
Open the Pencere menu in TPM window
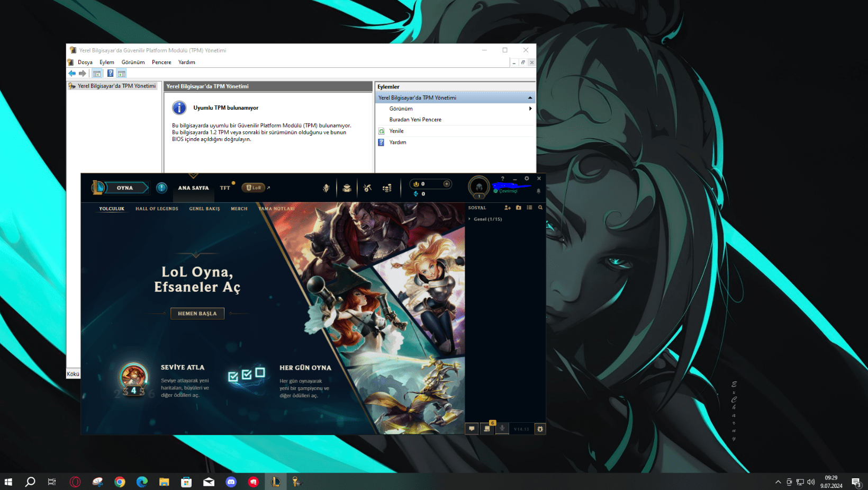tap(161, 63)
